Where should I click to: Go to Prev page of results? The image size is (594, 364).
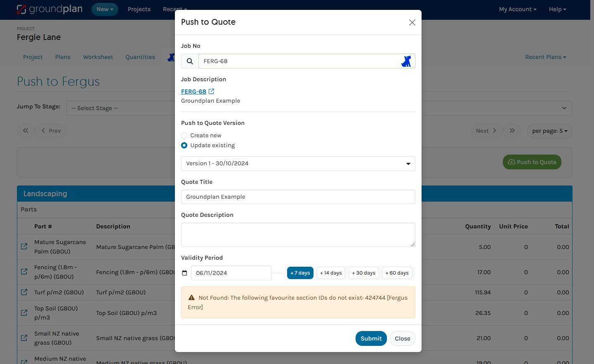[50, 131]
